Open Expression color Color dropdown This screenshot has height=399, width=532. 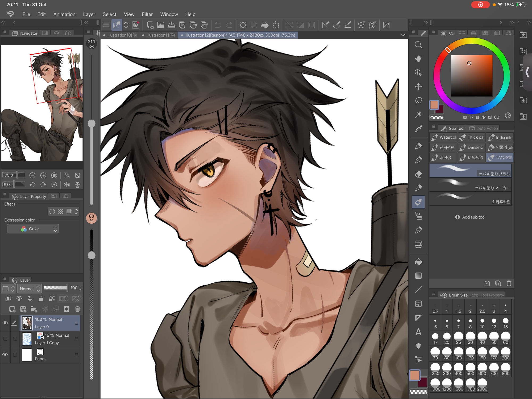click(x=33, y=229)
